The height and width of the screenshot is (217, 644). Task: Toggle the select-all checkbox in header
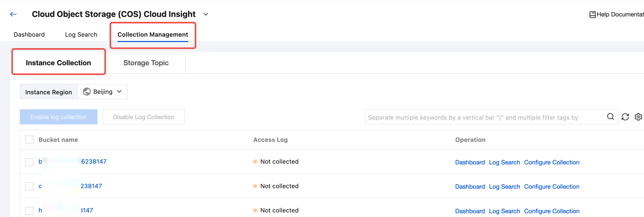coord(29,140)
